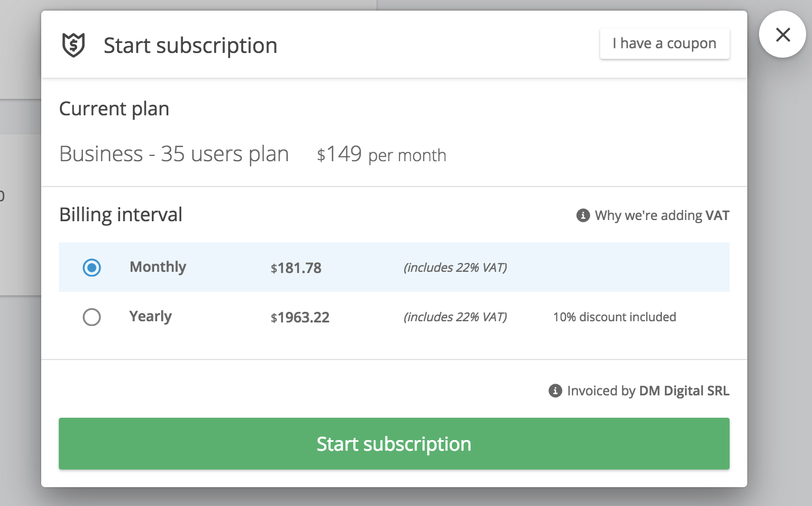Click the Yearly label text
The height and width of the screenshot is (506, 812).
tap(151, 317)
